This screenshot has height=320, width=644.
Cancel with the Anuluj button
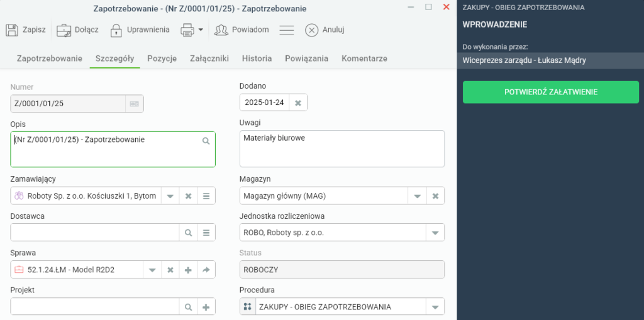pos(325,30)
